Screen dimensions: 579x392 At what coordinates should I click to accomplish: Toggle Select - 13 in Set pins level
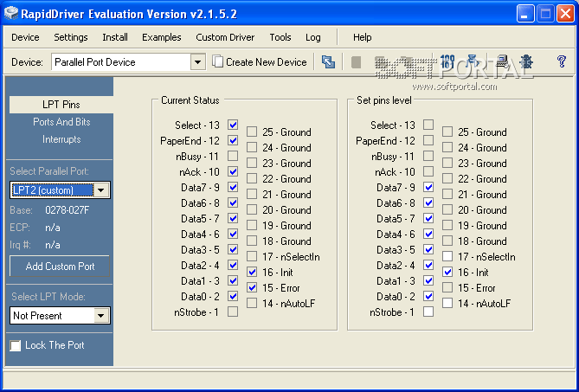coord(428,125)
